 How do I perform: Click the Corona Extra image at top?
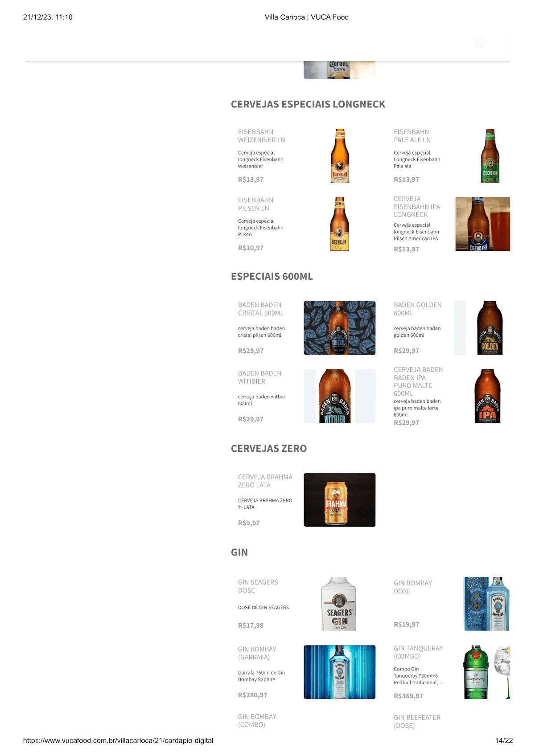[340, 70]
